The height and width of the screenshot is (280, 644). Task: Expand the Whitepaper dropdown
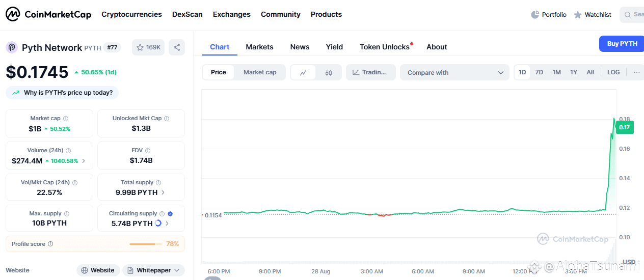[x=153, y=270]
